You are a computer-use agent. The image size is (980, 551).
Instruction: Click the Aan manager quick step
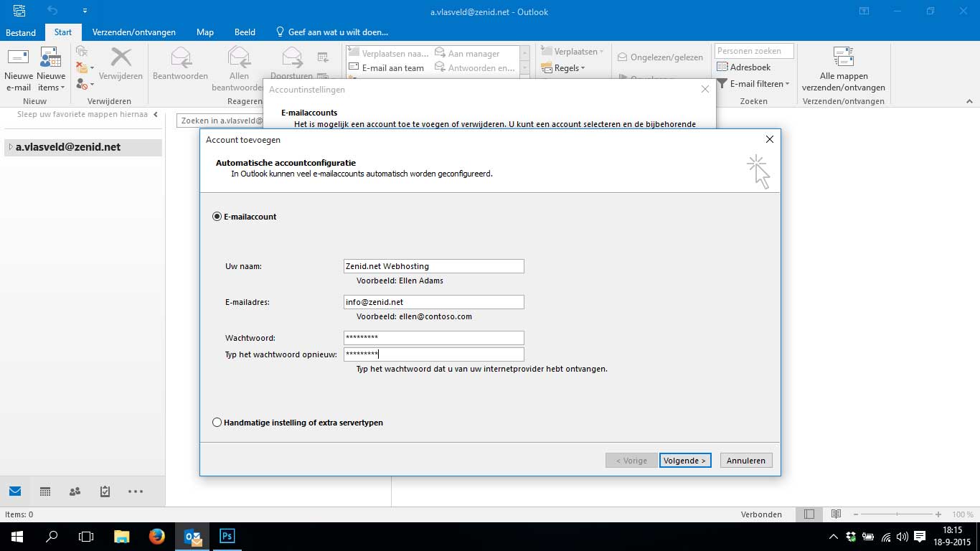pos(467,53)
